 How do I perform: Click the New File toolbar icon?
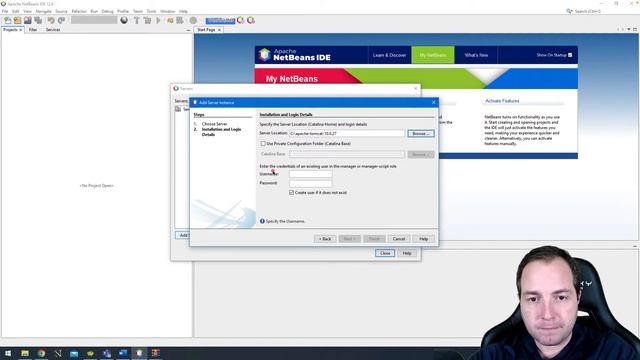[7, 20]
